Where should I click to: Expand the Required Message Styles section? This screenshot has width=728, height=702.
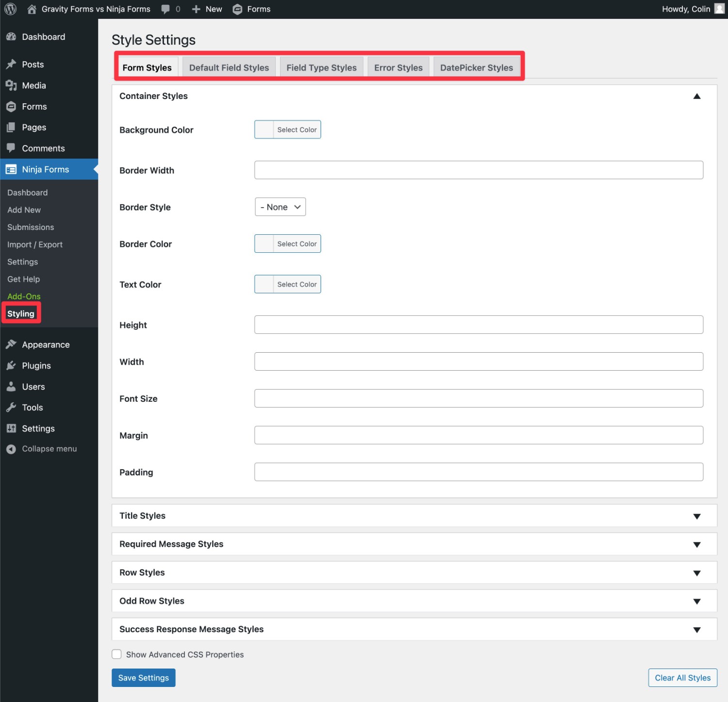(414, 544)
